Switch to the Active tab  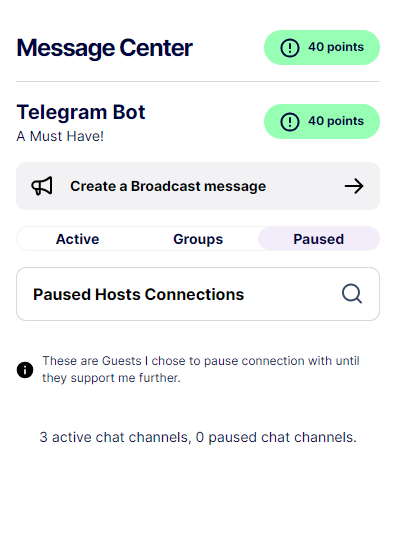pos(77,239)
